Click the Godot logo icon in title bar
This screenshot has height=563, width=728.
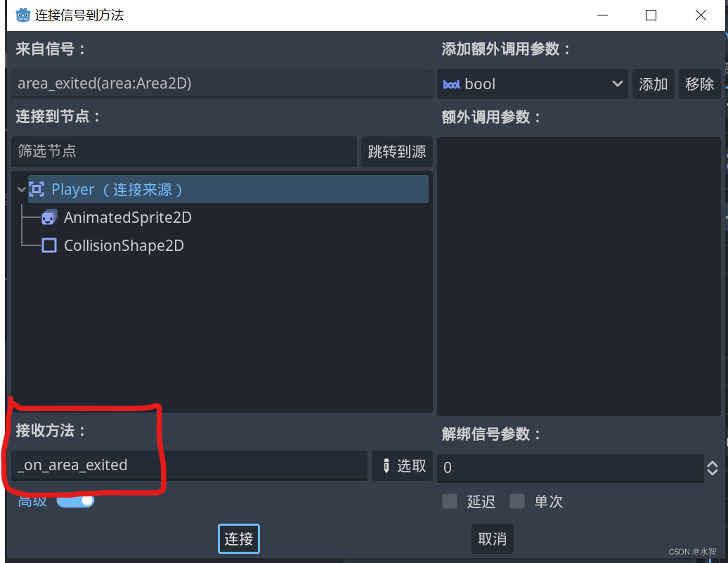(22, 15)
